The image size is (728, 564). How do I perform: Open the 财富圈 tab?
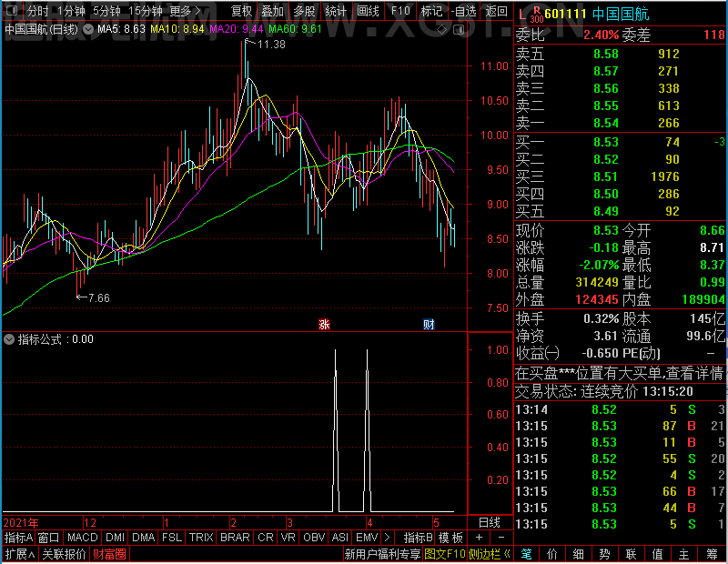coord(109,554)
